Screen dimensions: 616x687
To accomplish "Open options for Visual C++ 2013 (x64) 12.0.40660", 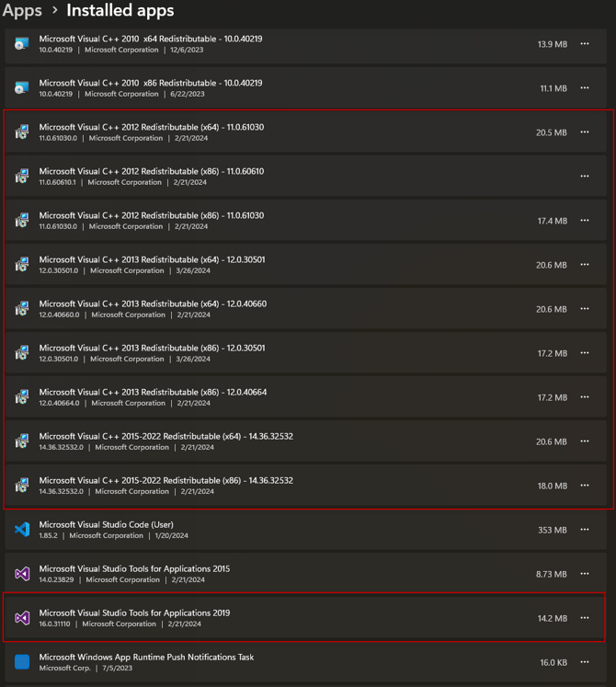I will coord(585,309).
